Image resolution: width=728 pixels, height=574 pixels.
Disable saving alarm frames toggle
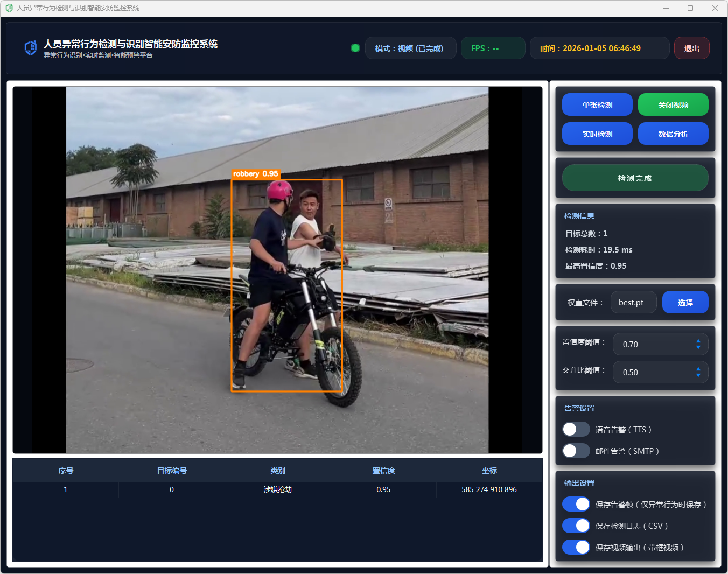tap(576, 504)
